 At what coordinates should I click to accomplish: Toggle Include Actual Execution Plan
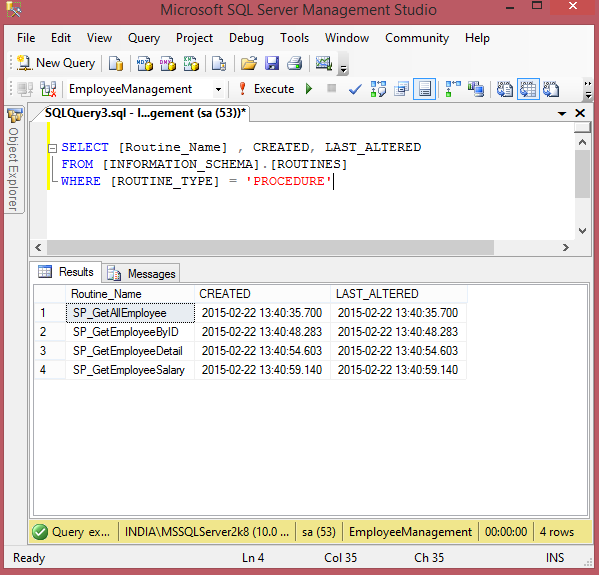[x=453, y=89]
